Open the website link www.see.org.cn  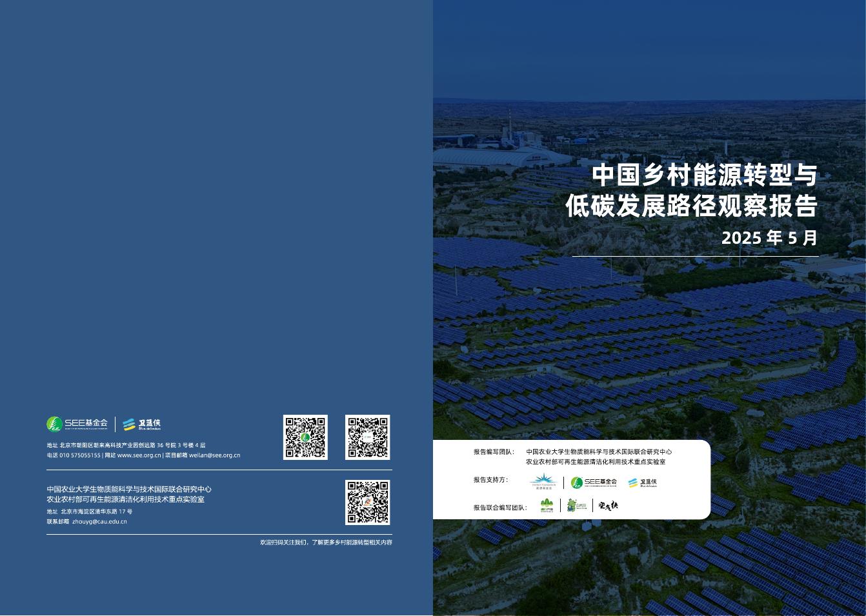140,455
